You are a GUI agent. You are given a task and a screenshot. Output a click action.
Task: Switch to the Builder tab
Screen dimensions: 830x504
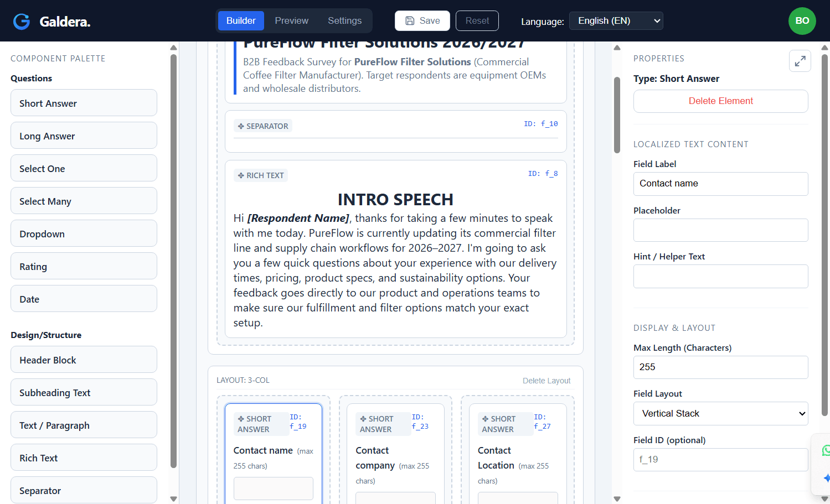241,21
